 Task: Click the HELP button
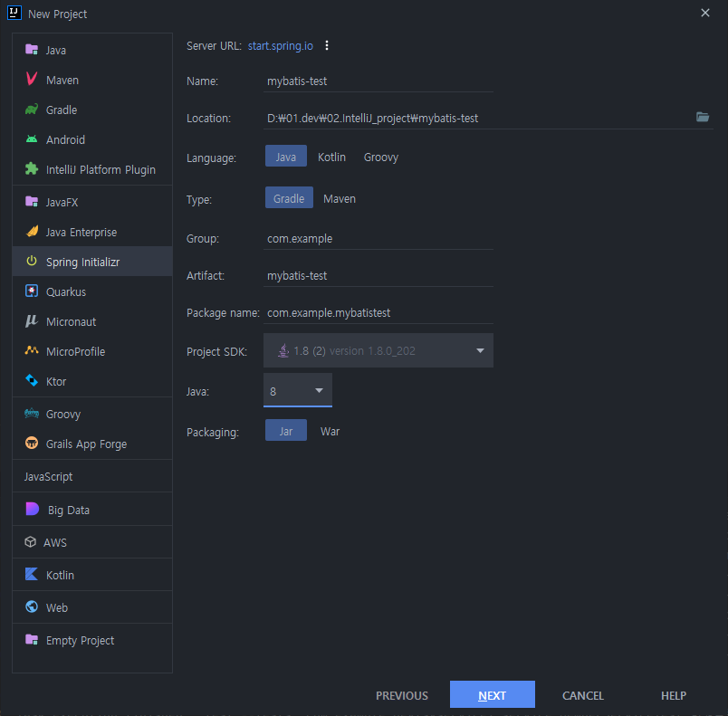coord(673,695)
